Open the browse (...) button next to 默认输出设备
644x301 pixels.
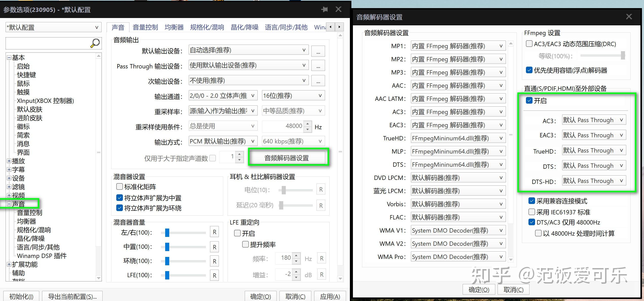[x=318, y=51]
